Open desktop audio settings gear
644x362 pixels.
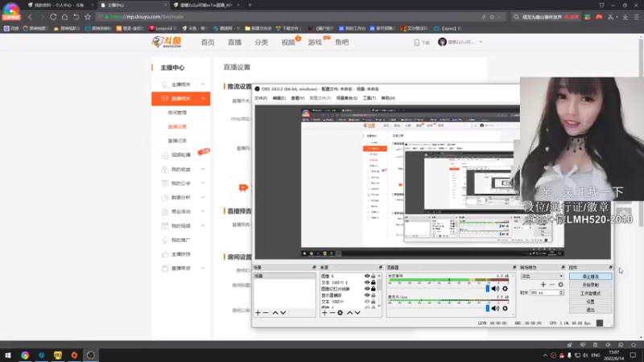click(506, 289)
